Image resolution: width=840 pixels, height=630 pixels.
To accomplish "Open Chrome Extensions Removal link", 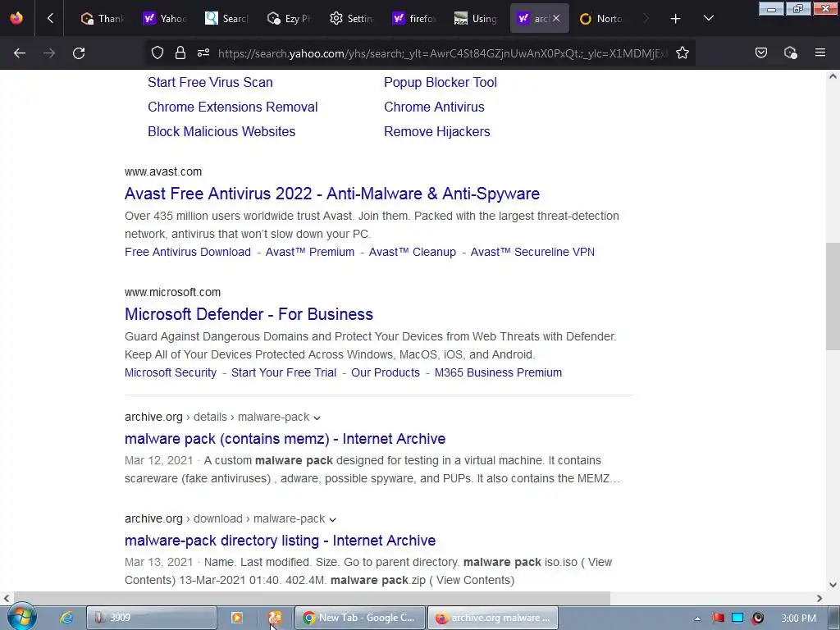I will 232,107.
